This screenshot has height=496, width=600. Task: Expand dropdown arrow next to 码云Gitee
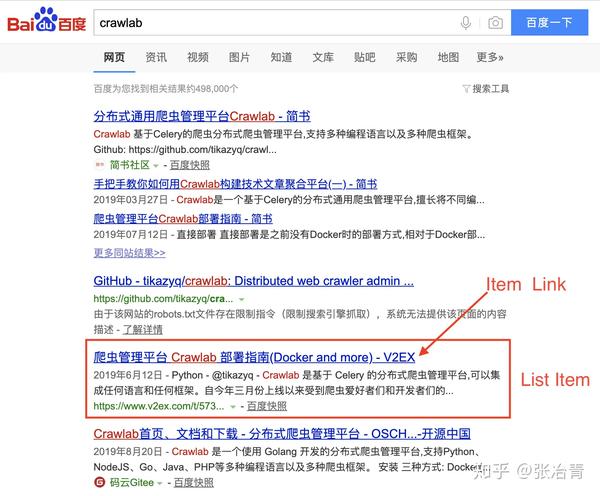click(x=160, y=483)
